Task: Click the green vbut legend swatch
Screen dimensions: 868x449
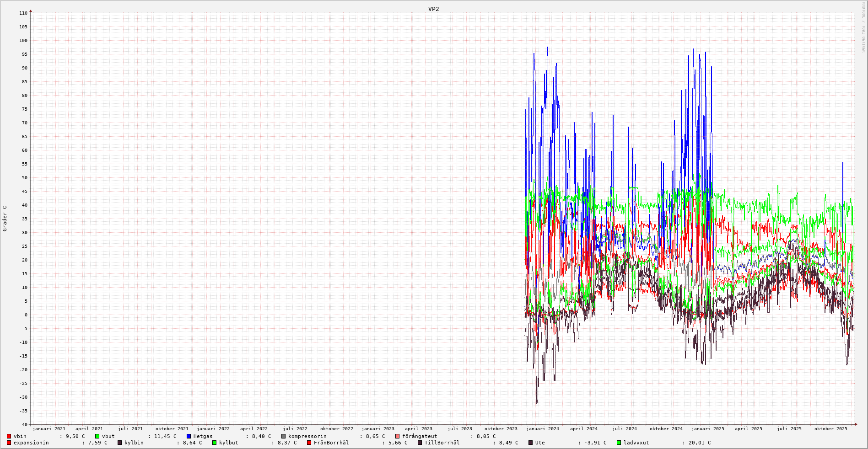Action: (97, 436)
